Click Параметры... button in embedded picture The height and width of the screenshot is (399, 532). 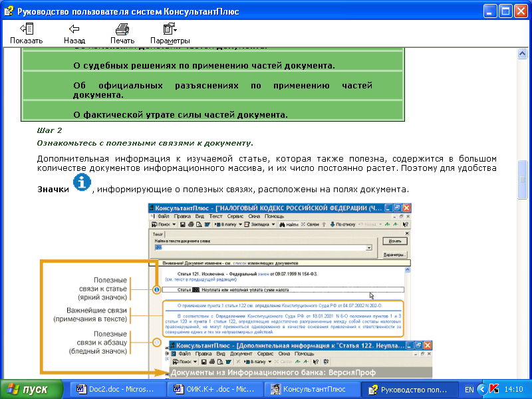click(x=394, y=255)
